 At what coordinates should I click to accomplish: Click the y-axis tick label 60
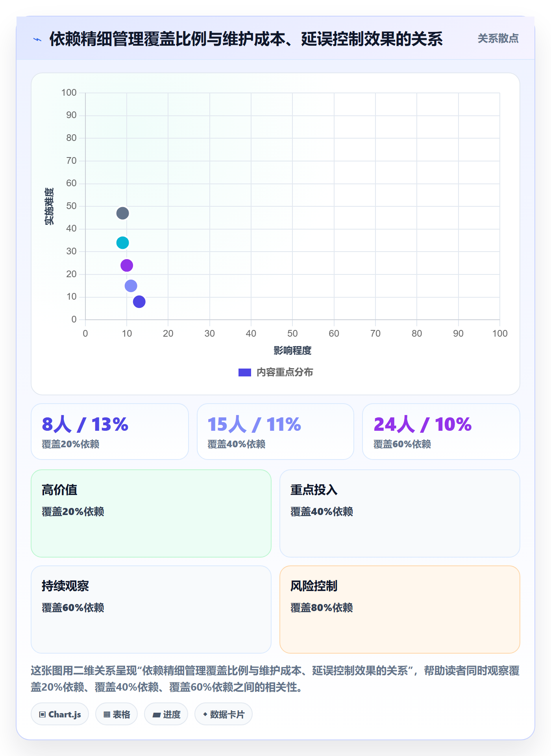(x=71, y=183)
